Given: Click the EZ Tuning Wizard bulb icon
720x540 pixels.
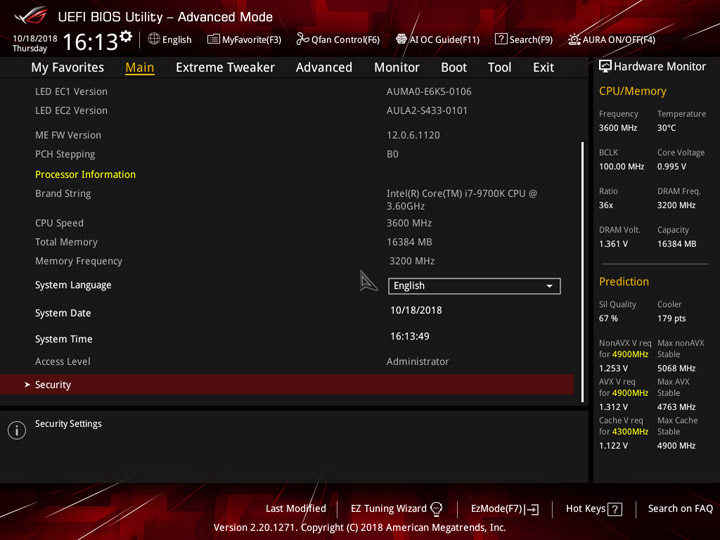Looking at the screenshot, I should tap(437, 508).
